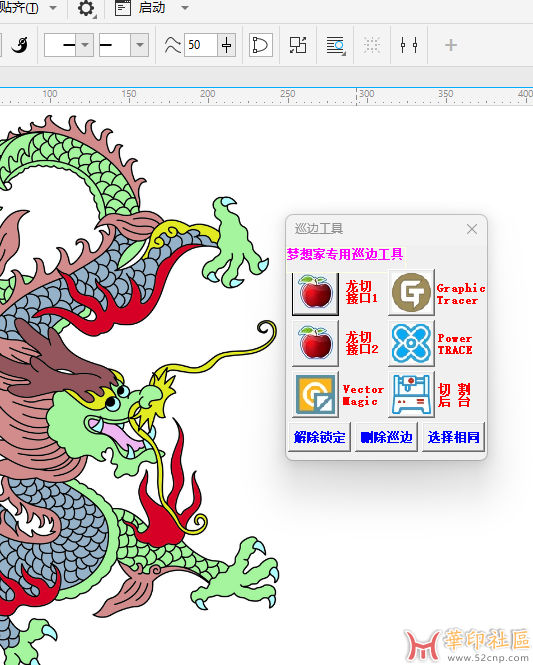
Task: Open the settings gear icon in toolbar
Action: click(86, 8)
